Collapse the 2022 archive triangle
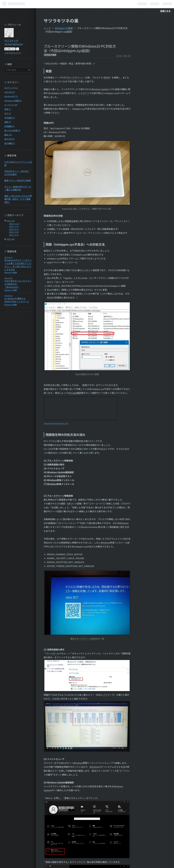Screen dimensions: 174x868 [x=5, y=221]
